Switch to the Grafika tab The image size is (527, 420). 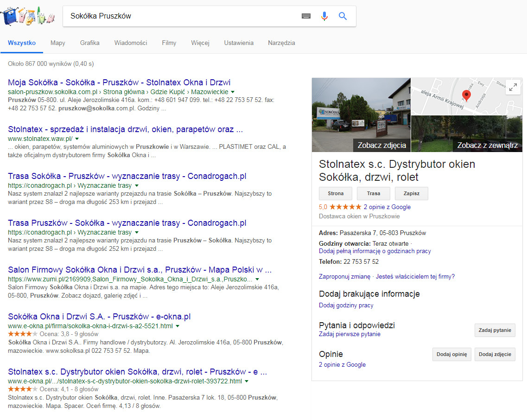click(x=90, y=43)
